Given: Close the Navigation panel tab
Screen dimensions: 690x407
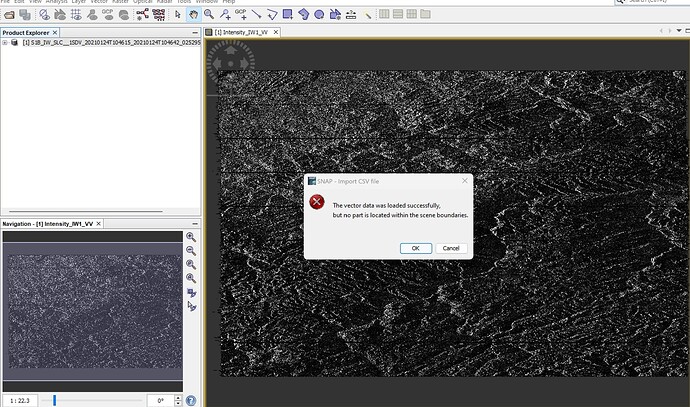Looking at the screenshot, I should (x=99, y=224).
